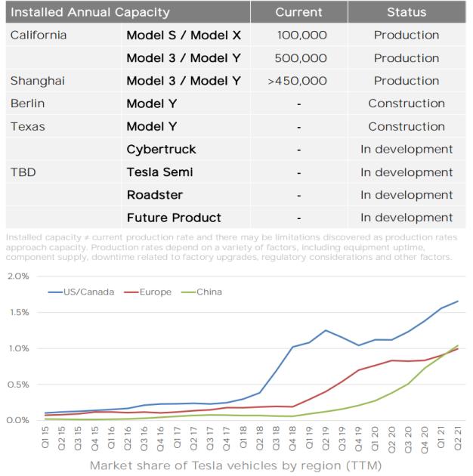
Task: Select the Installed Annual Capacity header
Action: 90,12
